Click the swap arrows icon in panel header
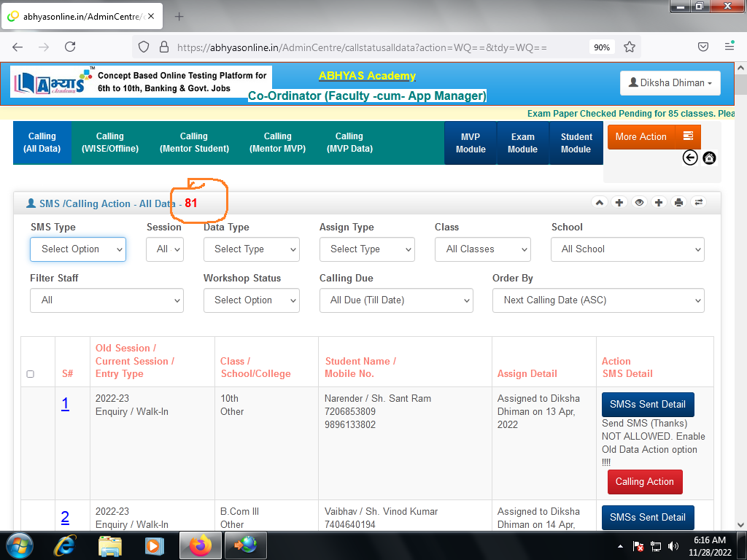 [698, 203]
